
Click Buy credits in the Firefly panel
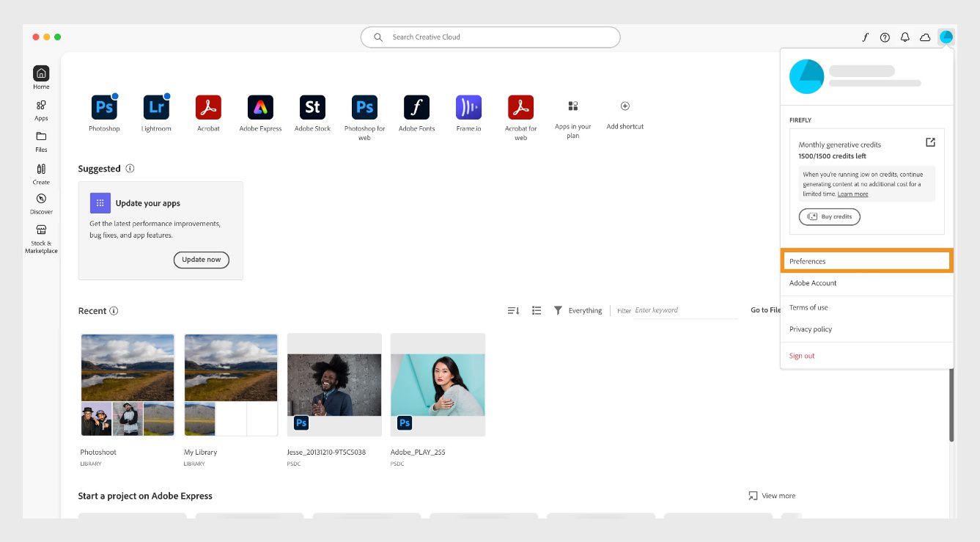(829, 216)
